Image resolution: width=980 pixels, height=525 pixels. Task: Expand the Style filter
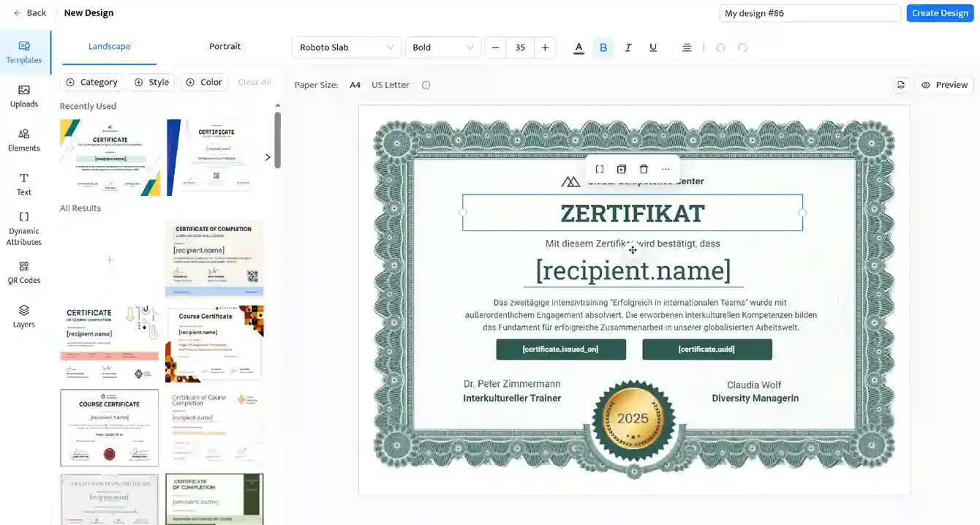pyautogui.click(x=151, y=82)
